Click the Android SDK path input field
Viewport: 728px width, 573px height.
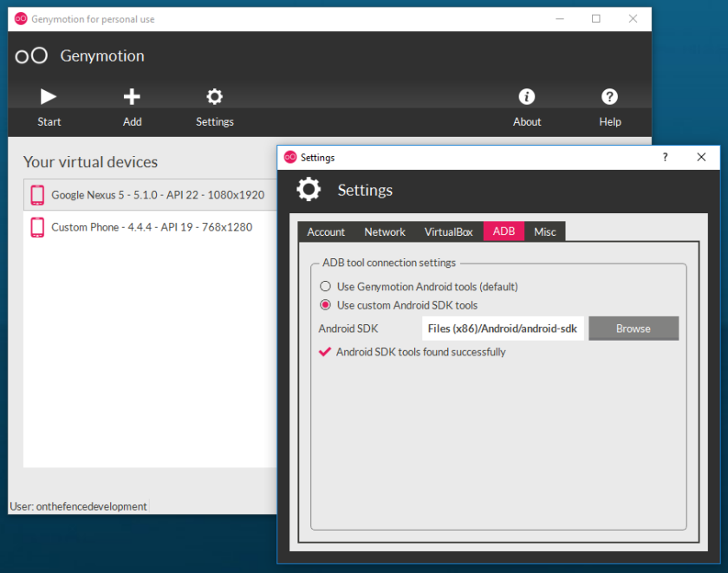pos(503,329)
